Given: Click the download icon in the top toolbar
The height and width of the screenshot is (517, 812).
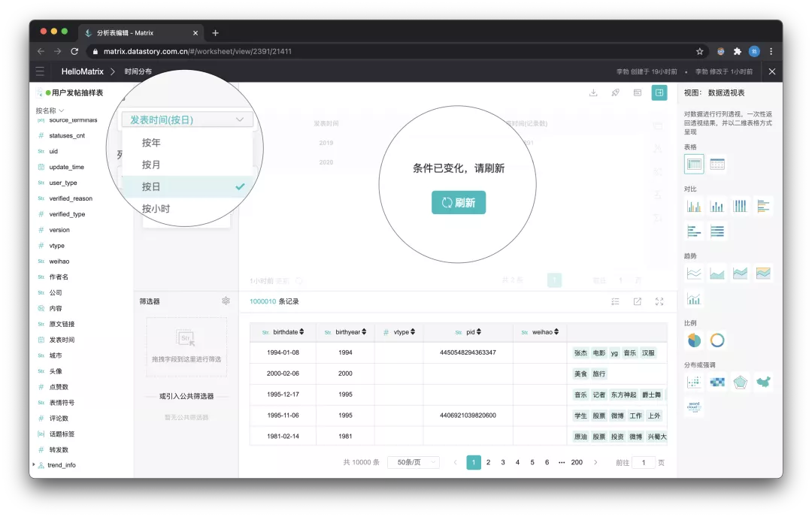Looking at the screenshot, I should pos(593,92).
